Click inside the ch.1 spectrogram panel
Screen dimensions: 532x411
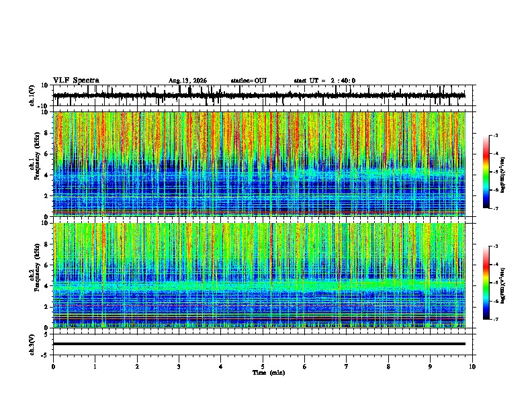259,164
